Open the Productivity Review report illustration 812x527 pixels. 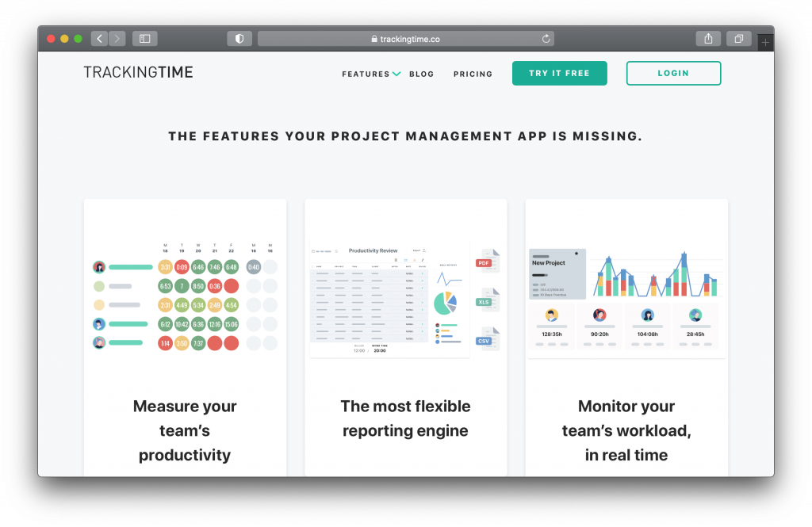389,300
